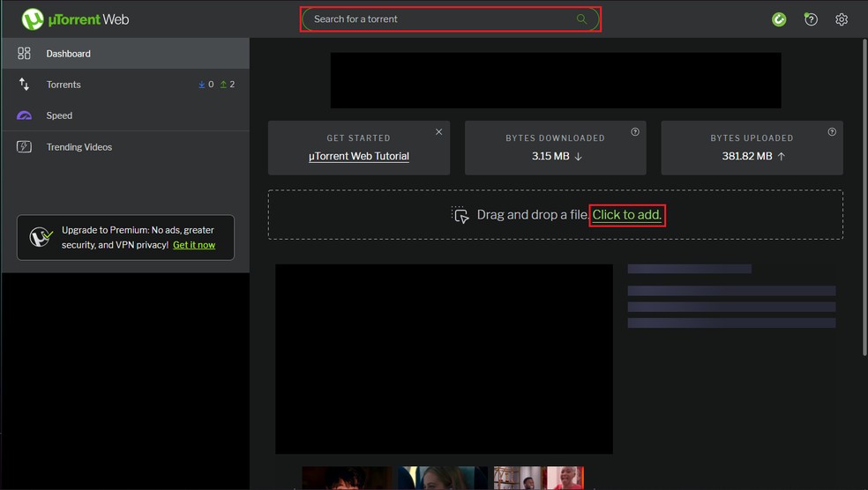Click the Trending Videos lightning icon
This screenshot has width=868, height=490.
coord(24,146)
